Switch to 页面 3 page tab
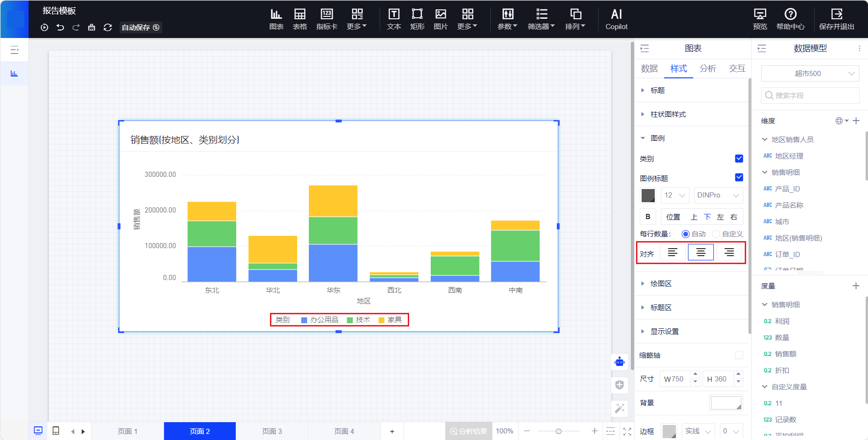The image size is (868, 440). (x=272, y=431)
